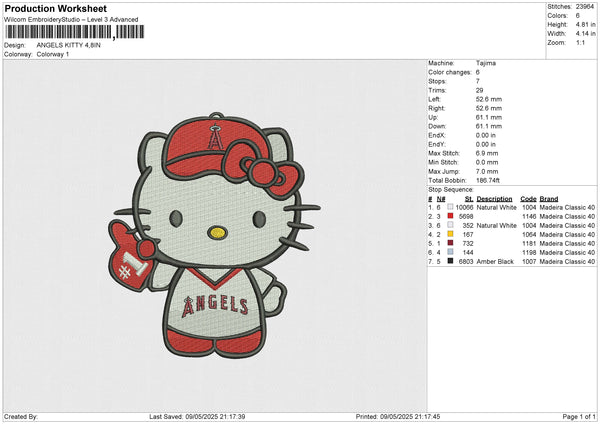Select the dark red swatch for code 1181
The image size is (600, 424).
tap(450, 243)
